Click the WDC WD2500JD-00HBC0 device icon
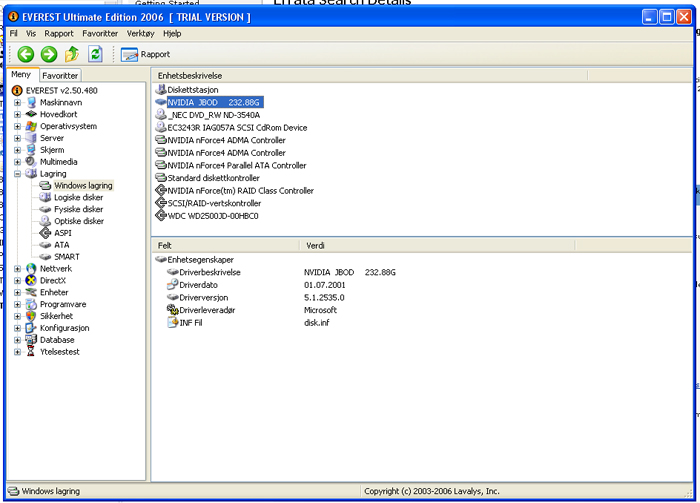Image resolution: width=700 pixels, height=503 pixels. [161, 216]
